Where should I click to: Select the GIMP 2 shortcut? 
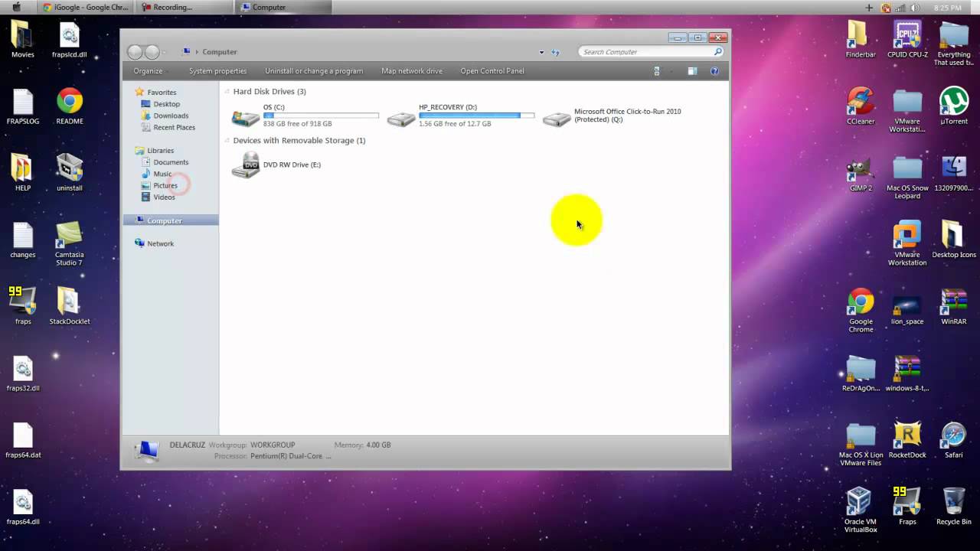(861, 173)
